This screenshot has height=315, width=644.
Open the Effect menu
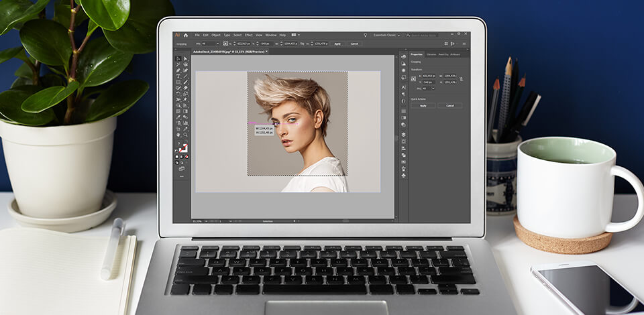click(x=248, y=35)
